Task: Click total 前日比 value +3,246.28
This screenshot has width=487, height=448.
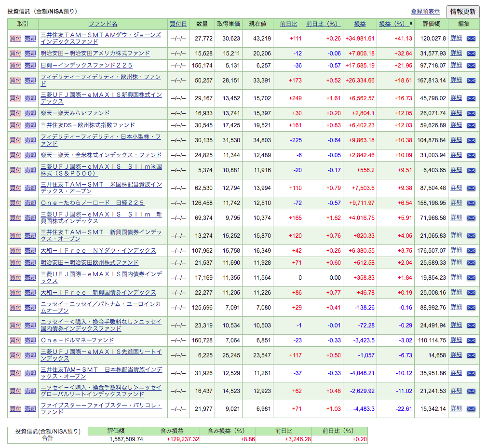Action: tap(298, 439)
